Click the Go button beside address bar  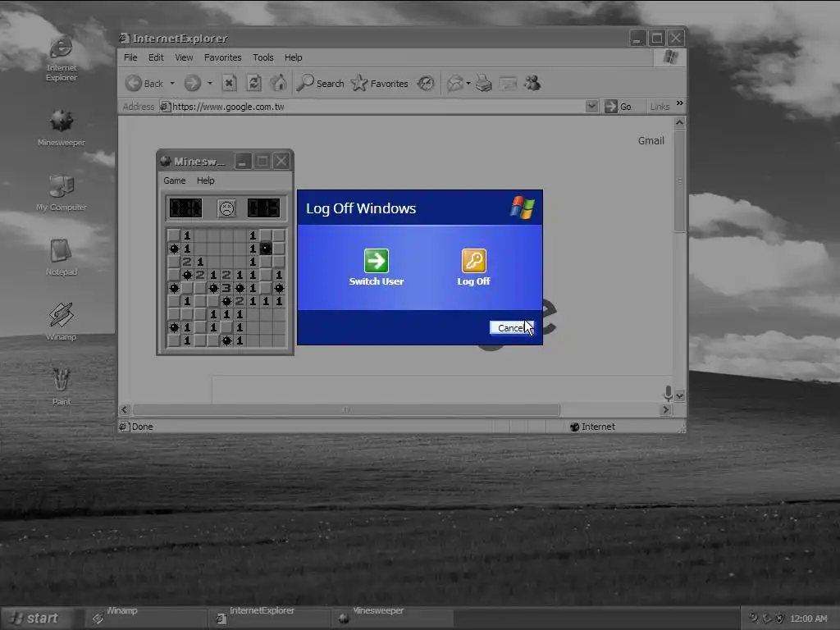click(619, 107)
